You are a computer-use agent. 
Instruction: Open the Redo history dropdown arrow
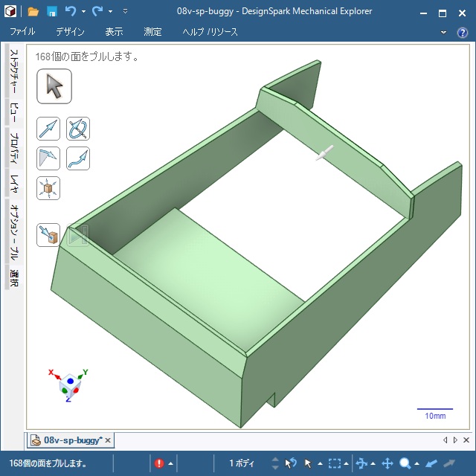(x=110, y=12)
